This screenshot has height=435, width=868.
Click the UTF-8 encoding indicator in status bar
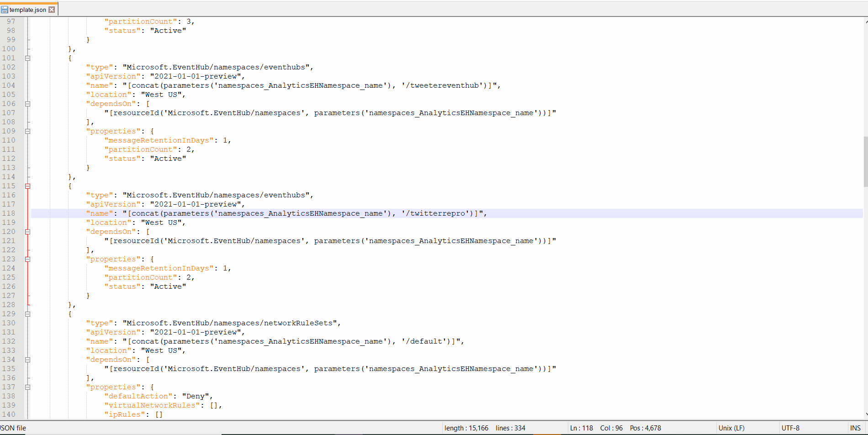[791, 428]
